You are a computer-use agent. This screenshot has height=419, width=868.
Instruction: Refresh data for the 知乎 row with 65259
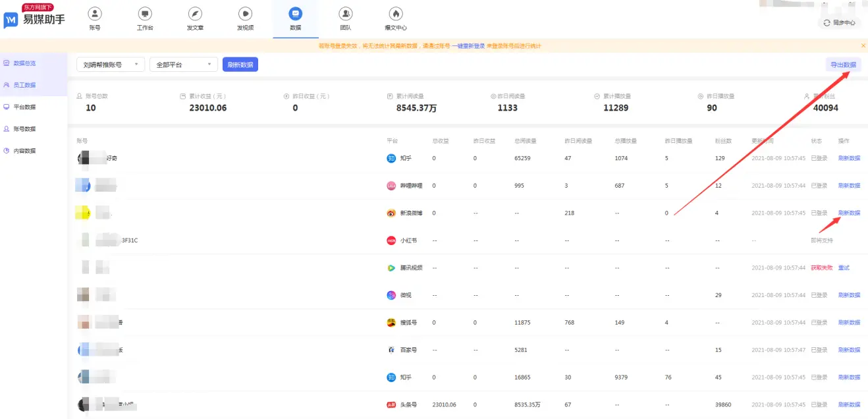pos(849,158)
